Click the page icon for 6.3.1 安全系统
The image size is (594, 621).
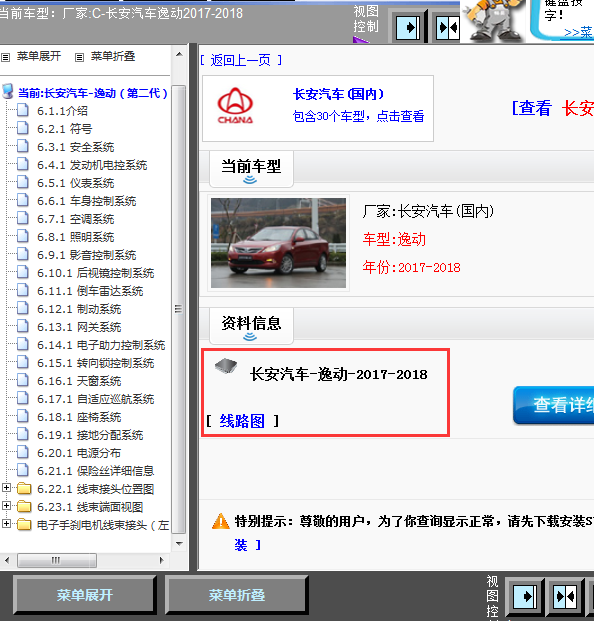pyautogui.click(x=23, y=146)
